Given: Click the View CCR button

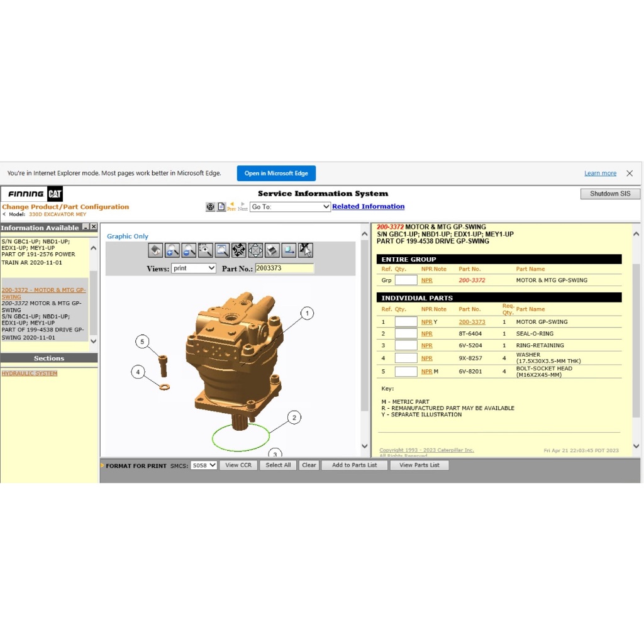Looking at the screenshot, I should click(x=238, y=465).
